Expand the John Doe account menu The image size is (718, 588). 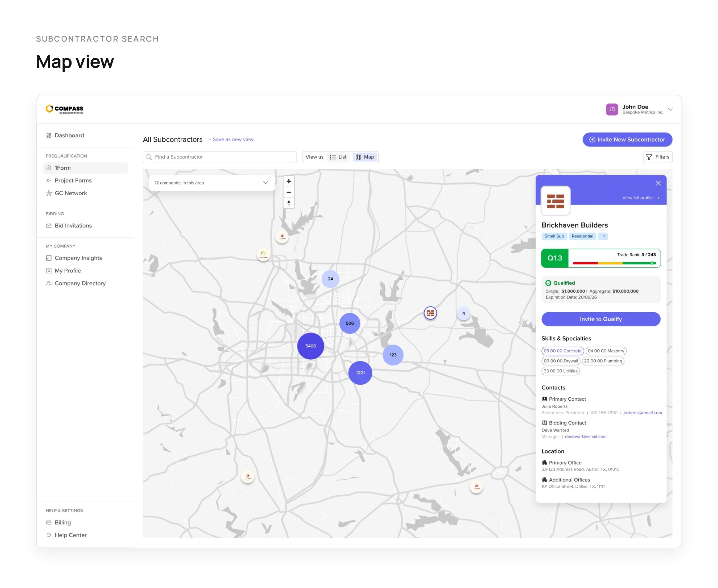(x=670, y=109)
